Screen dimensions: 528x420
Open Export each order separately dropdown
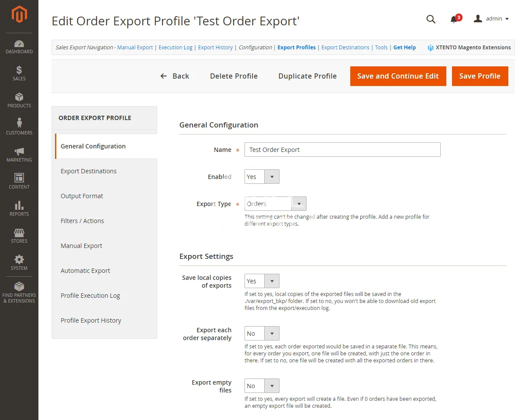262,334
